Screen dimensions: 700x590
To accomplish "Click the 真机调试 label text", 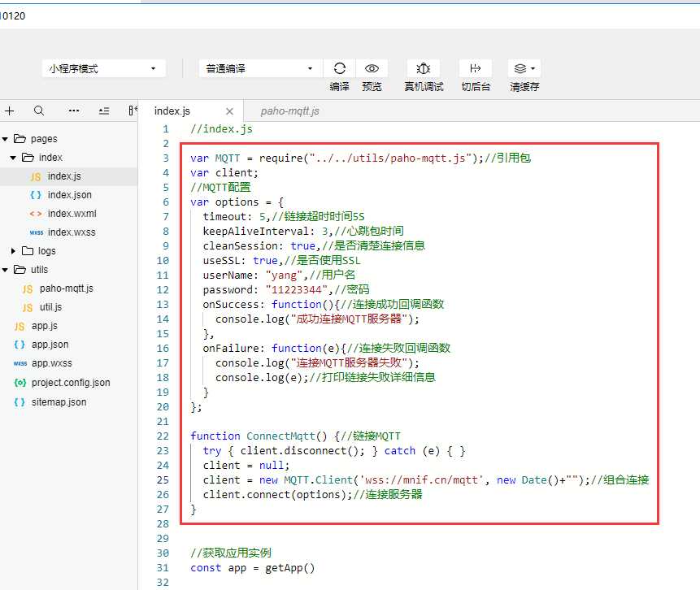I will point(424,87).
